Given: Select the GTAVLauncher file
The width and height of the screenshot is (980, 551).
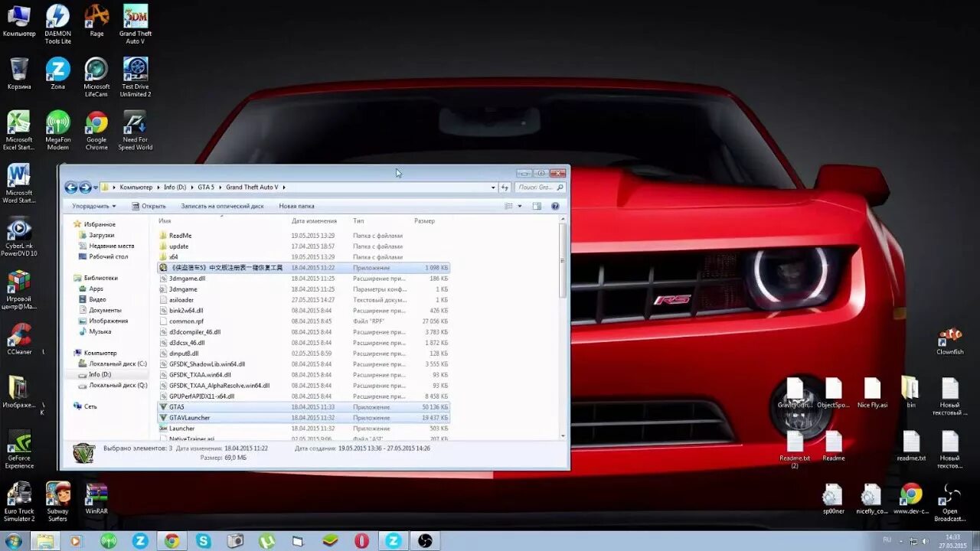Looking at the screenshot, I should click(302, 418).
